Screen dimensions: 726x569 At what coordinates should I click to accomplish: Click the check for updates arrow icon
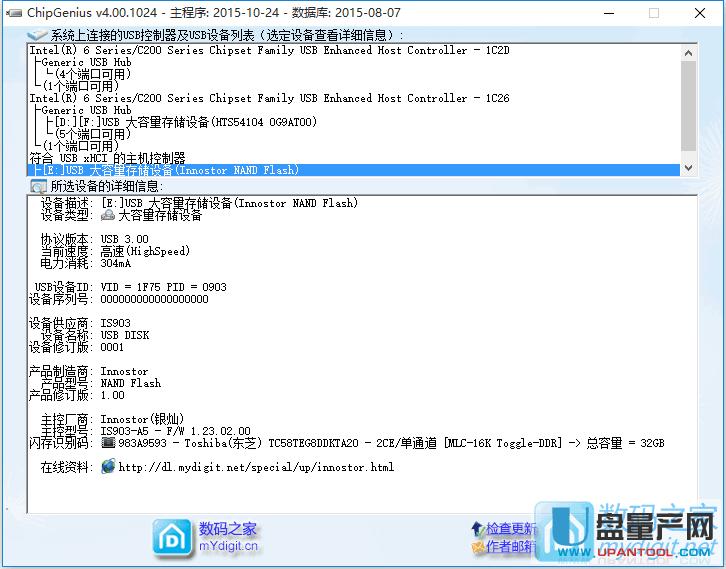click(477, 529)
